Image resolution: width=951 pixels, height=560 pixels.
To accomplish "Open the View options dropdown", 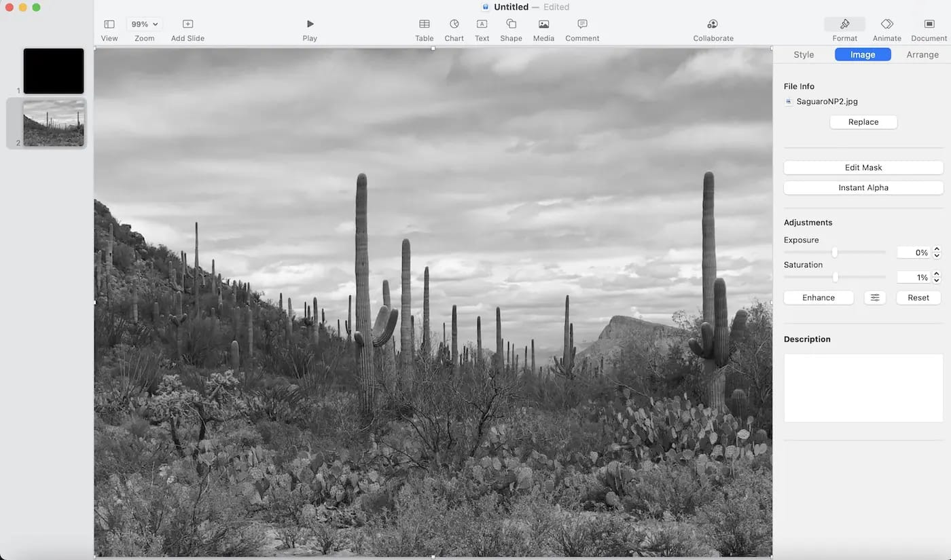I will click(x=109, y=24).
